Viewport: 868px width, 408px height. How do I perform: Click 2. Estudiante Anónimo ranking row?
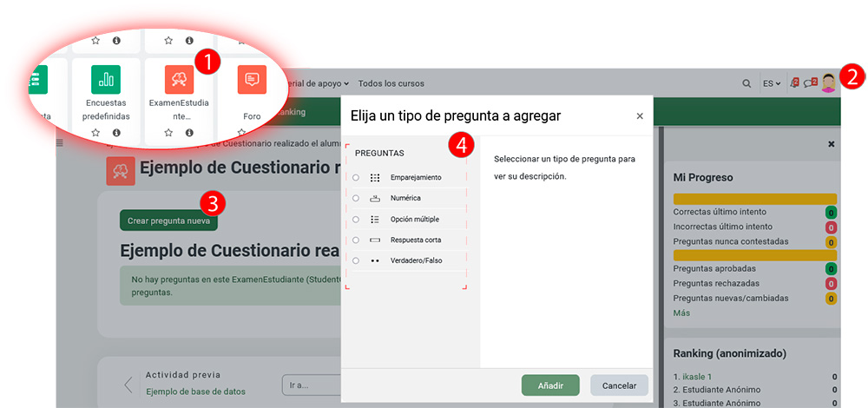coord(754,390)
